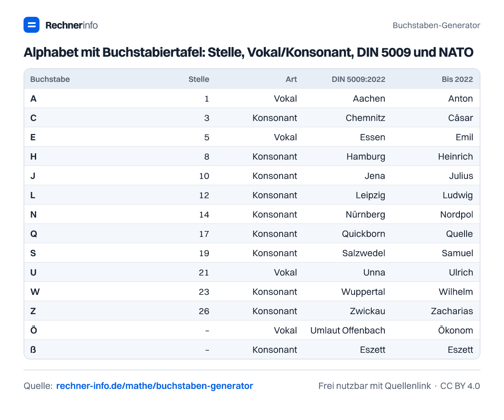Select the letter A in the first row
Image resolution: width=504 pixels, height=420 pixels.
tap(33, 99)
